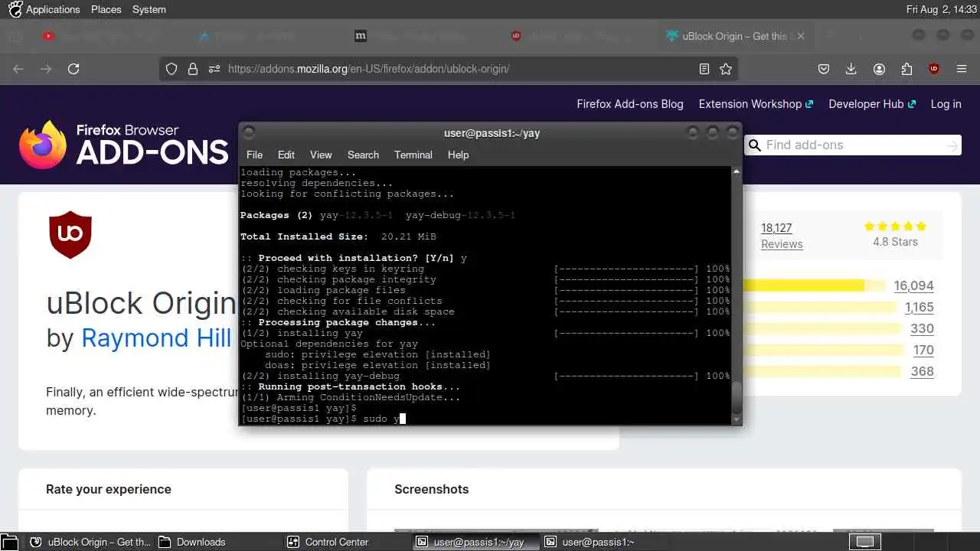Switch to the YouTube browser tab
The height and width of the screenshot is (551, 980).
click(x=49, y=36)
